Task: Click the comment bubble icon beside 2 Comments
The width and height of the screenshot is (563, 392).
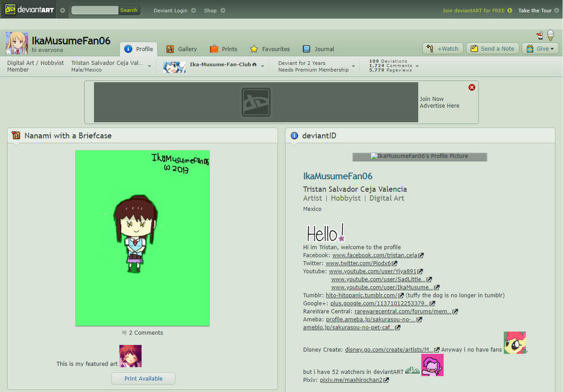Action: click(124, 333)
